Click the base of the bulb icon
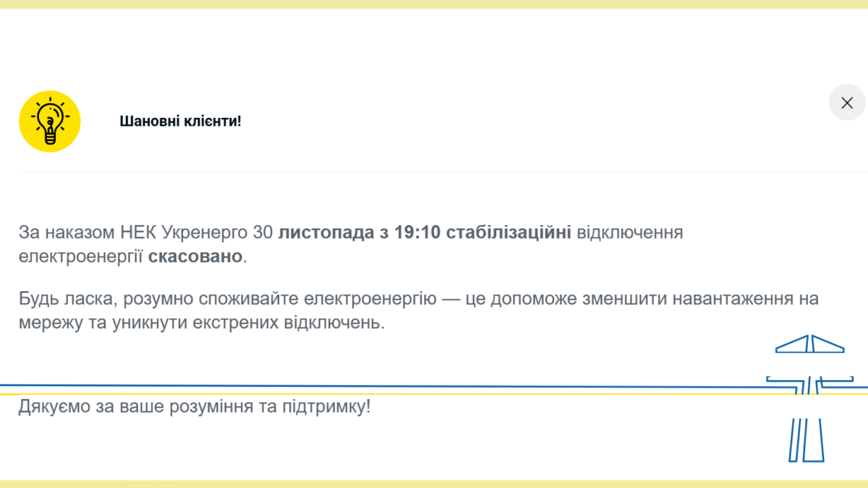Image resolution: width=868 pixels, height=488 pixels. click(x=49, y=136)
